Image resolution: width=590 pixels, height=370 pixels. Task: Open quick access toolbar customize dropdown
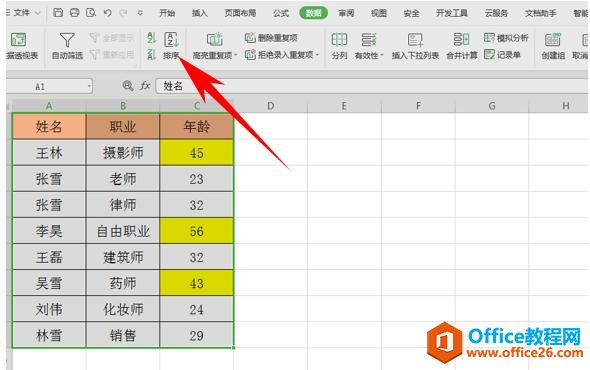coord(140,13)
